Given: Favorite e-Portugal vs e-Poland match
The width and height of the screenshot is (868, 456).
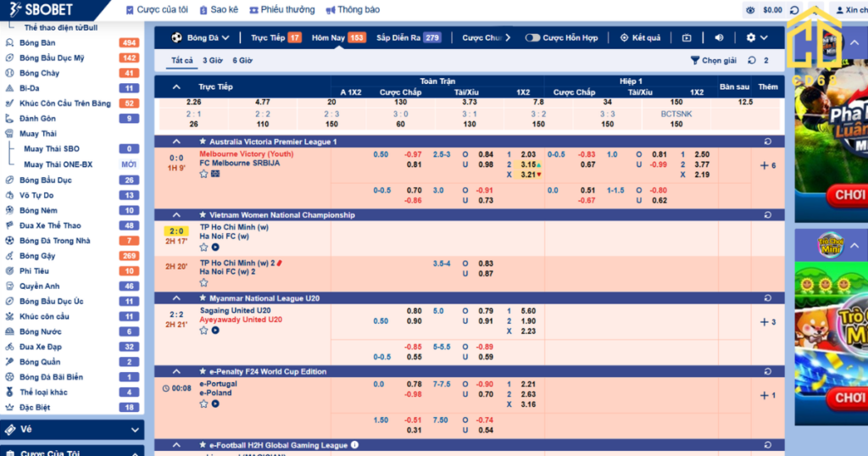Looking at the screenshot, I should (x=203, y=404).
